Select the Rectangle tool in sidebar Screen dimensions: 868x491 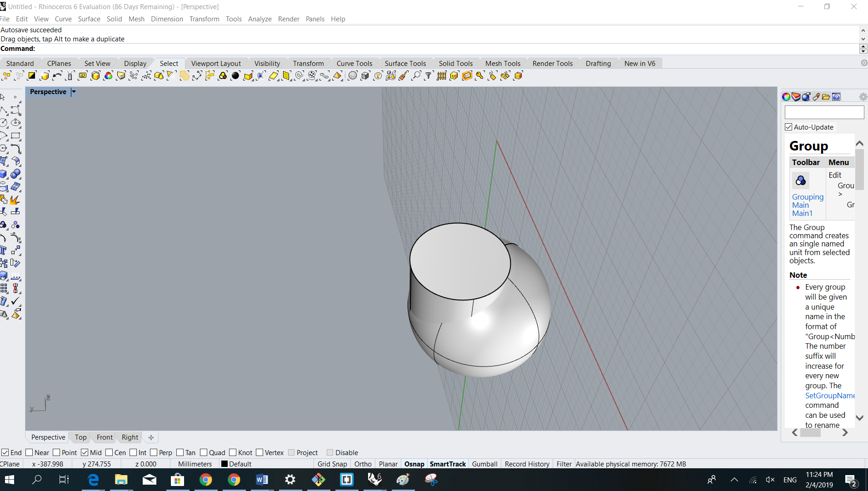tap(16, 135)
